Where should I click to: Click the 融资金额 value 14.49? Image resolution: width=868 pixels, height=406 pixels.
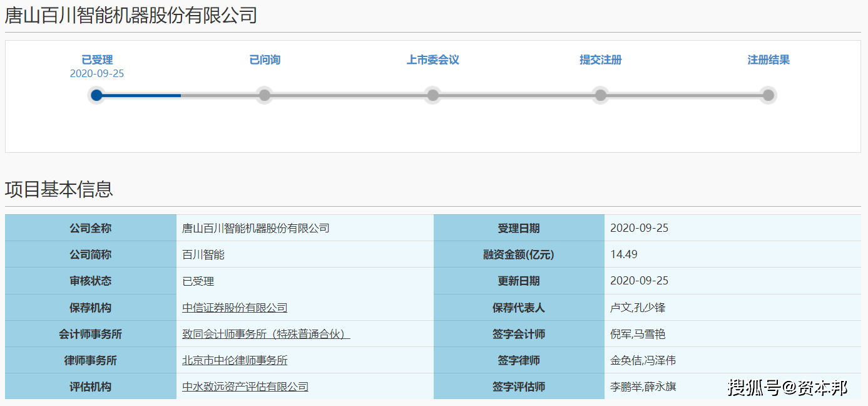coord(624,254)
